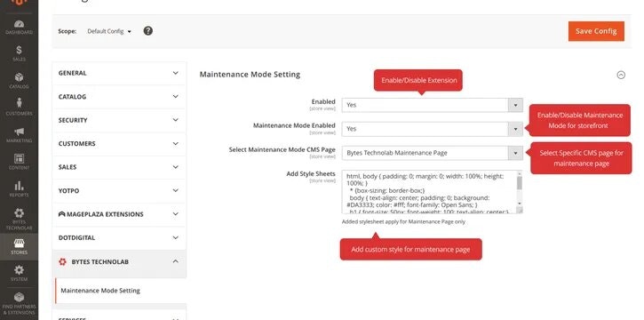
Task: Open the Scope Default Config dropdown
Action: coord(109,31)
